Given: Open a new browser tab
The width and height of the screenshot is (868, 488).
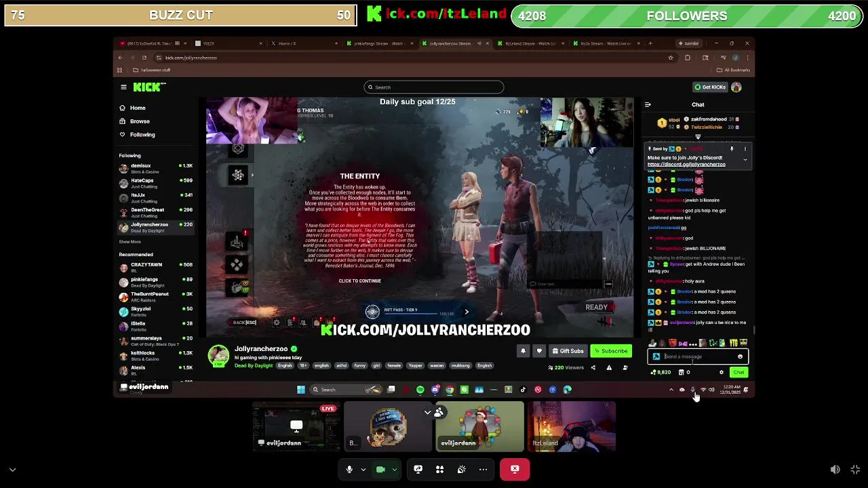Looking at the screenshot, I should point(650,43).
